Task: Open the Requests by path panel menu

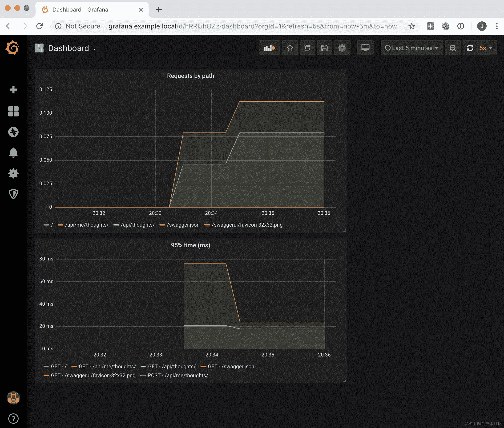Action: click(x=191, y=76)
